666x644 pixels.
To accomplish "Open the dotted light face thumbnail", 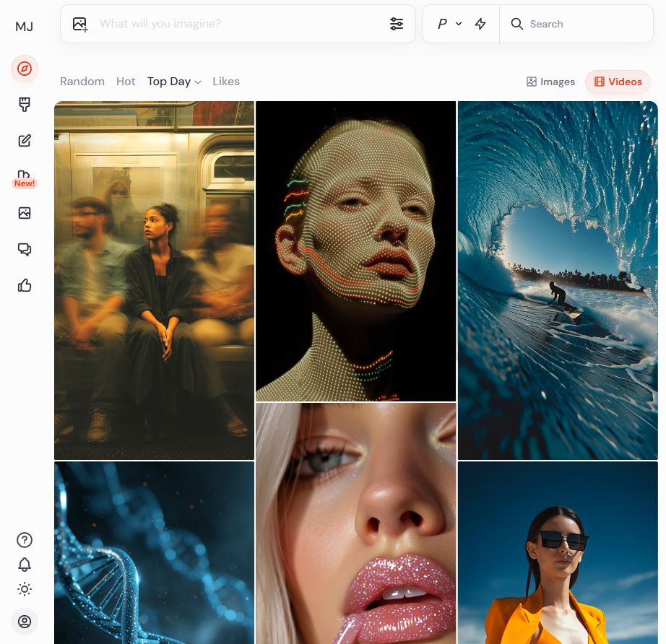I will point(356,251).
